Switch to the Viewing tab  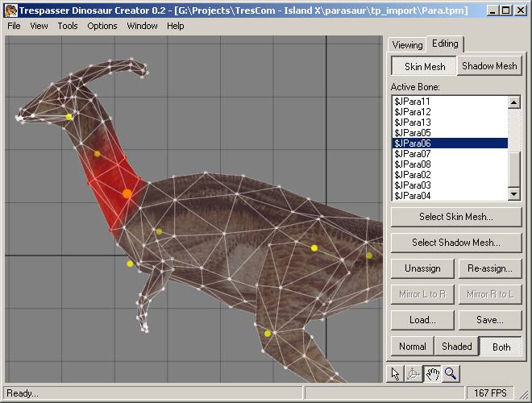(407, 45)
